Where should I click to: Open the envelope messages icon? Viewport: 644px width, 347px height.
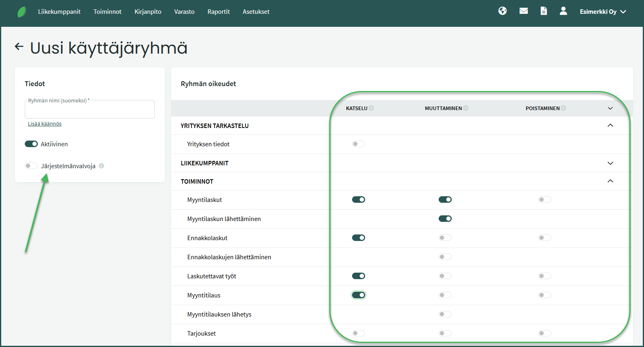(x=524, y=11)
